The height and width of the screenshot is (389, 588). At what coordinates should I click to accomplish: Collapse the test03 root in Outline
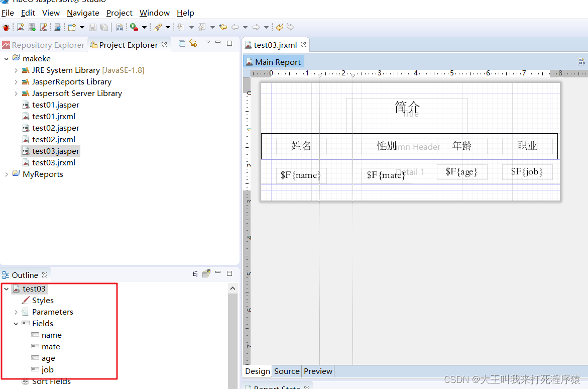pyautogui.click(x=7, y=289)
